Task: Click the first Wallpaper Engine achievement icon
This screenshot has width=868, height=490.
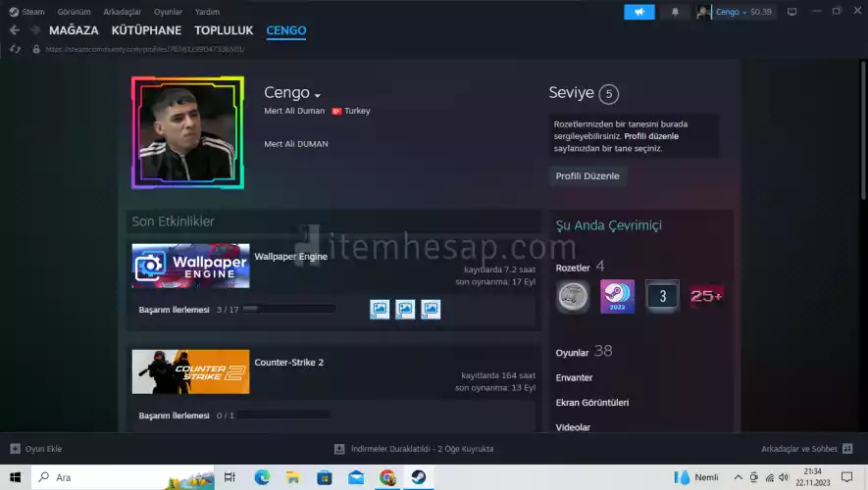Action: click(380, 310)
